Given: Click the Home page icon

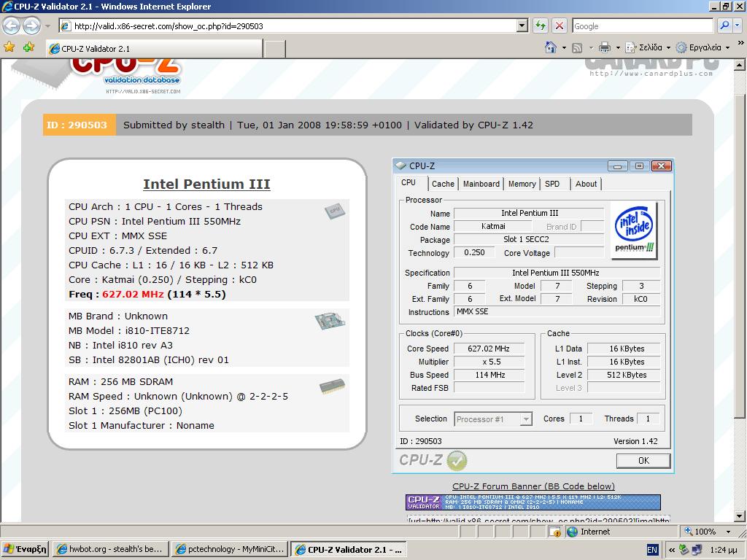Looking at the screenshot, I should (551, 47).
